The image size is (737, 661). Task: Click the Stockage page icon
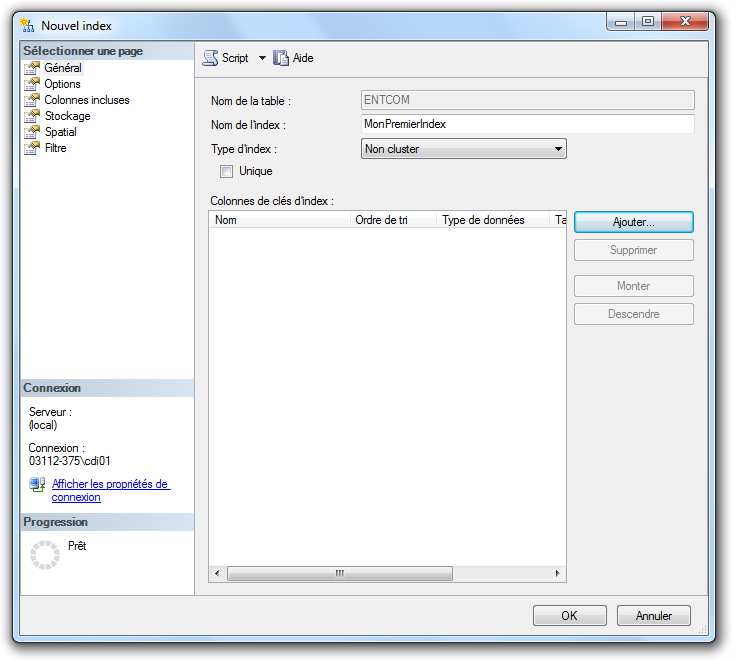coord(32,116)
